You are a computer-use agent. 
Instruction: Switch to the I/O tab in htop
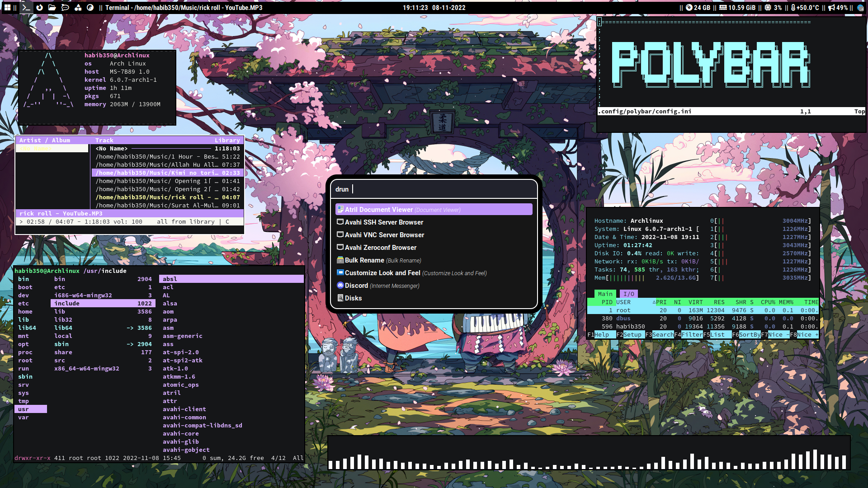point(628,294)
